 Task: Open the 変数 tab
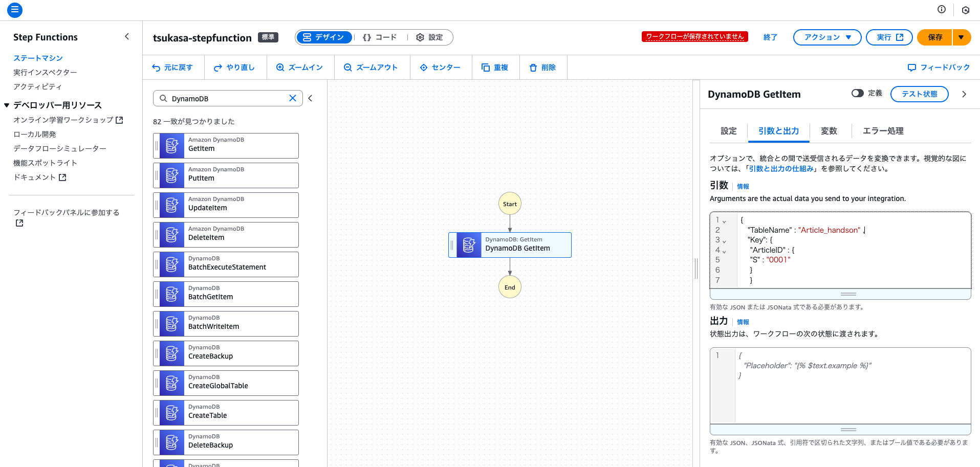pyautogui.click(x=829, y=131)
